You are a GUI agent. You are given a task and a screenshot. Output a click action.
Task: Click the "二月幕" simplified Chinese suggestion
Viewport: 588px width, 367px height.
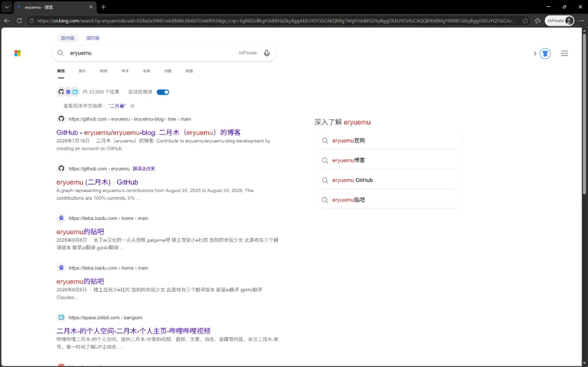pyautogui.click(x=117, y=106)
